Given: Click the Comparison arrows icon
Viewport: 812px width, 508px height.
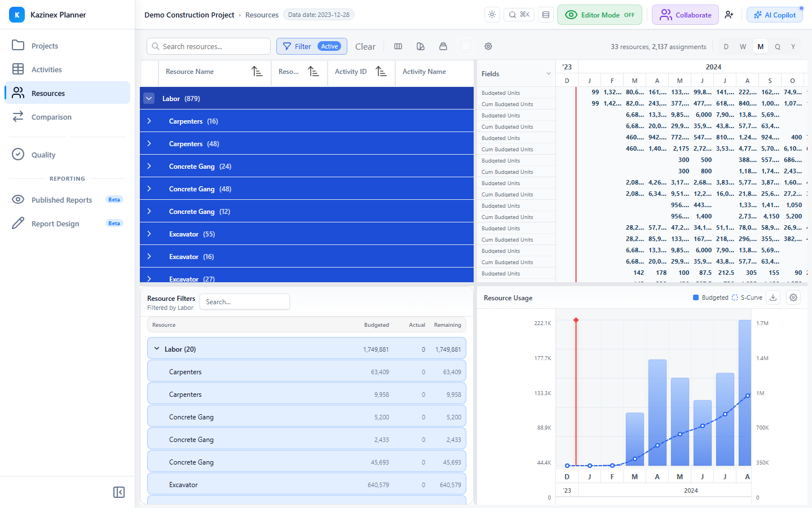Looking at the screenshot, I should [18, 116].
